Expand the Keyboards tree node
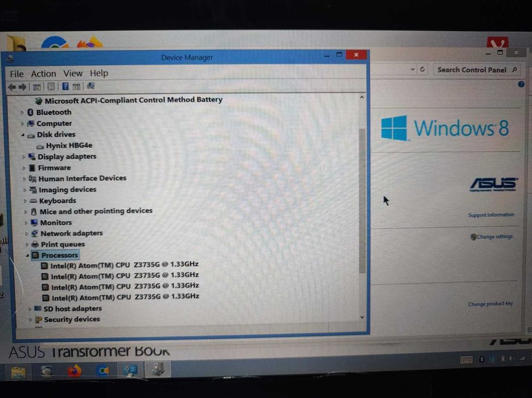This screenshot has width=532, height=398. pyautogui.click(x=25, y=201)
